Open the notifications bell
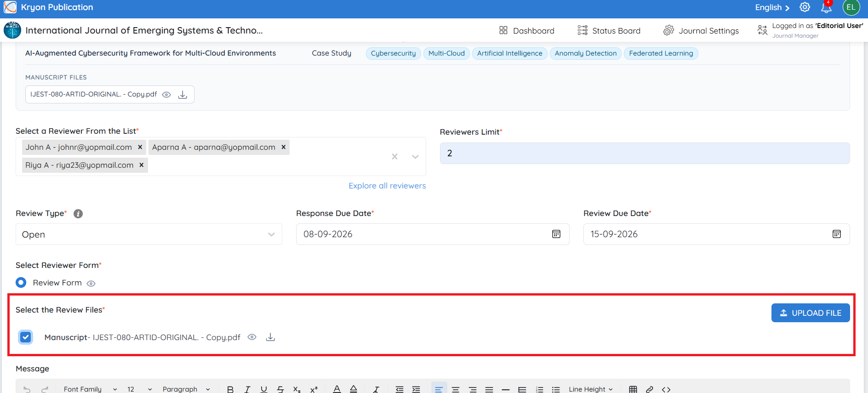This screenshot has height=393, width=868. coord(826,7)
